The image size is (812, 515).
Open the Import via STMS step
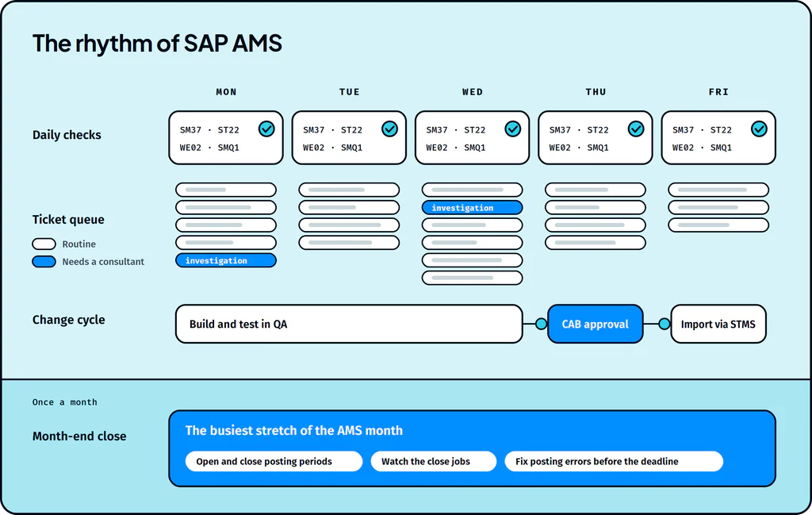tap(718, 324)
